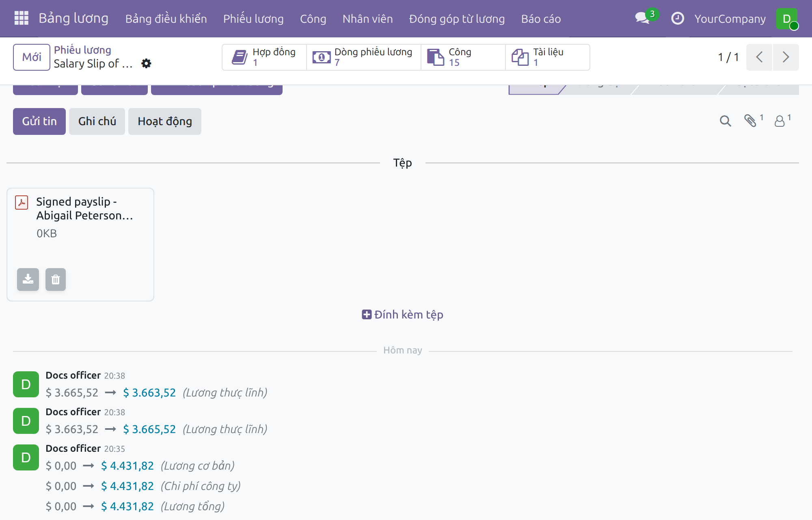
Task: Click the Hôm nay date separator
Action: point(403,350)
